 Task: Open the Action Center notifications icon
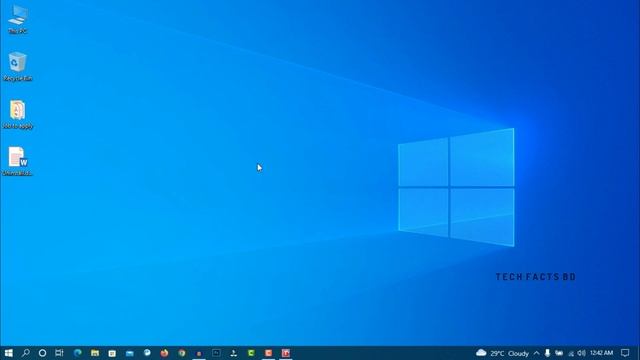coord(625,353)
